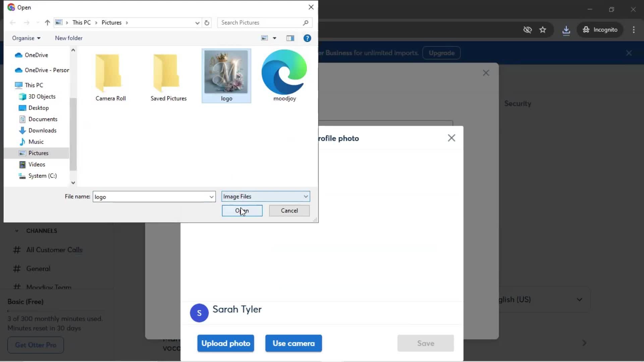Viewport: 644px width, 362px height.
Task: Close the Open file dialog
Action: [x=311, y=7]
